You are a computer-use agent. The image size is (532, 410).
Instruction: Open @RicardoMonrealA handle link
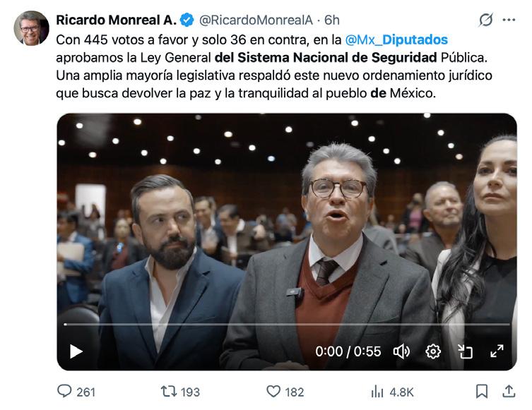(x=256, y=20)
